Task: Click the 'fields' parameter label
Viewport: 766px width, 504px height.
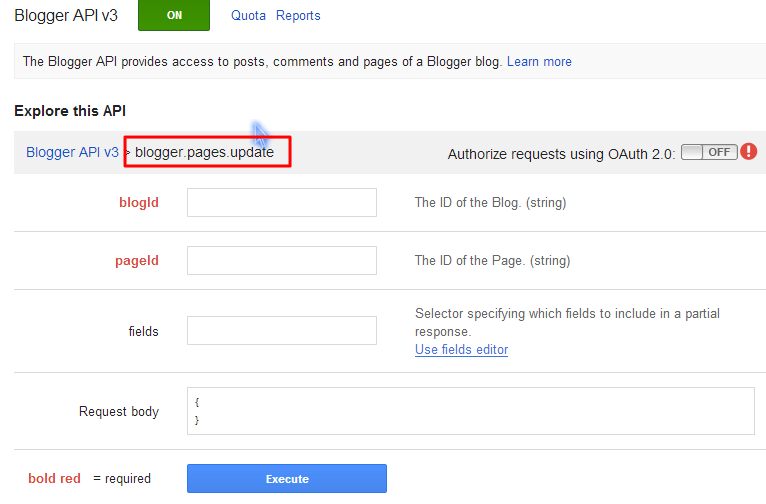Action: pyautogui.click(x=144, y=332)
